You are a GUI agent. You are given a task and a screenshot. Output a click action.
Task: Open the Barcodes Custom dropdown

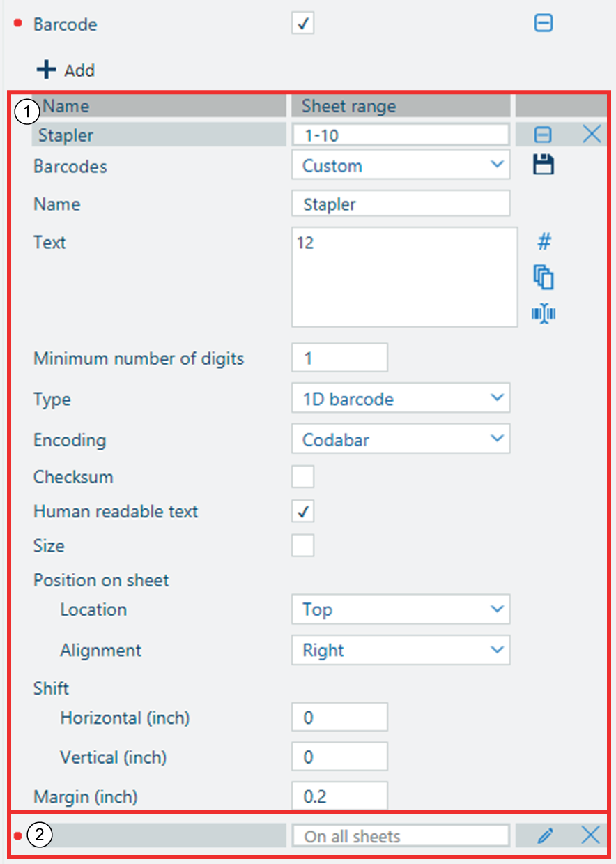(401, 165)
